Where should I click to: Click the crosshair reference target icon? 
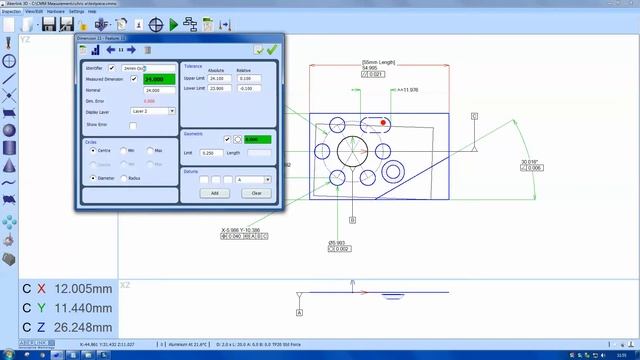156,25
